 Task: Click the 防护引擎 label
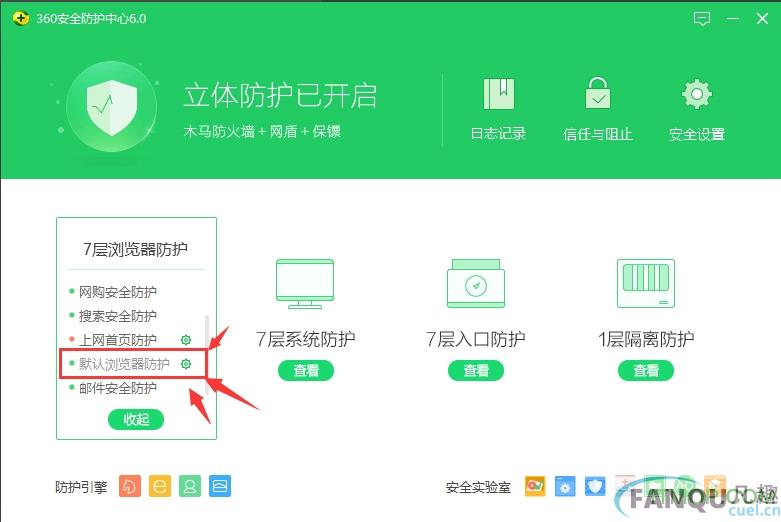click(81, 487)
